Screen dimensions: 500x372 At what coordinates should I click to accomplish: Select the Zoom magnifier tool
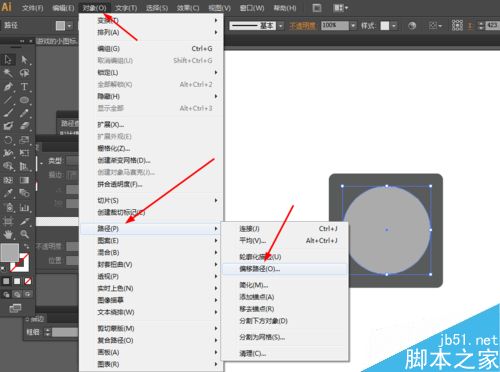[24, 234]
